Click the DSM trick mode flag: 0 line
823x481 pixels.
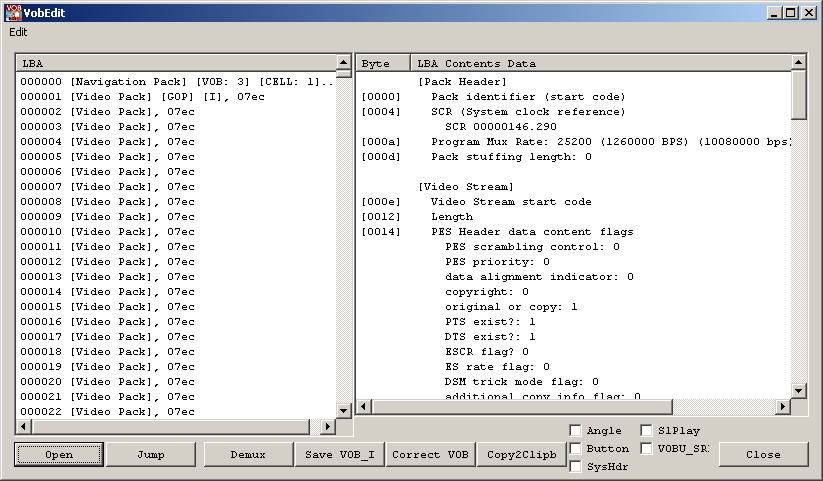pos(521,382)
